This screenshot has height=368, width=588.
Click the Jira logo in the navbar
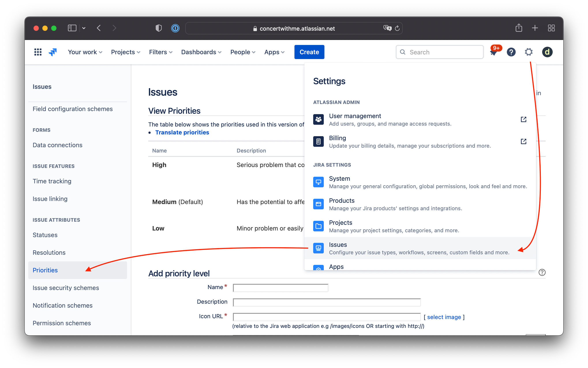(53, 52)
